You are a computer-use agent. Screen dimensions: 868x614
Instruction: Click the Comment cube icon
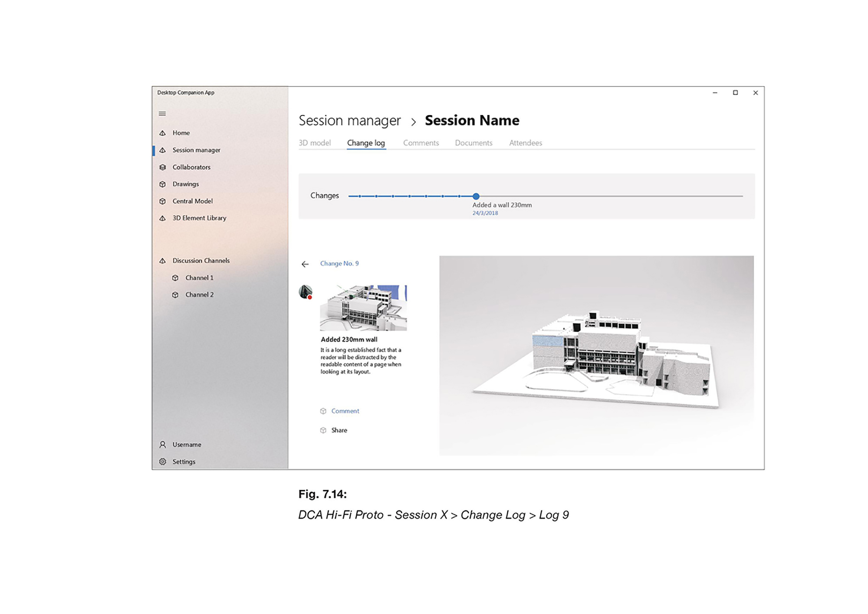coord(323,411)
